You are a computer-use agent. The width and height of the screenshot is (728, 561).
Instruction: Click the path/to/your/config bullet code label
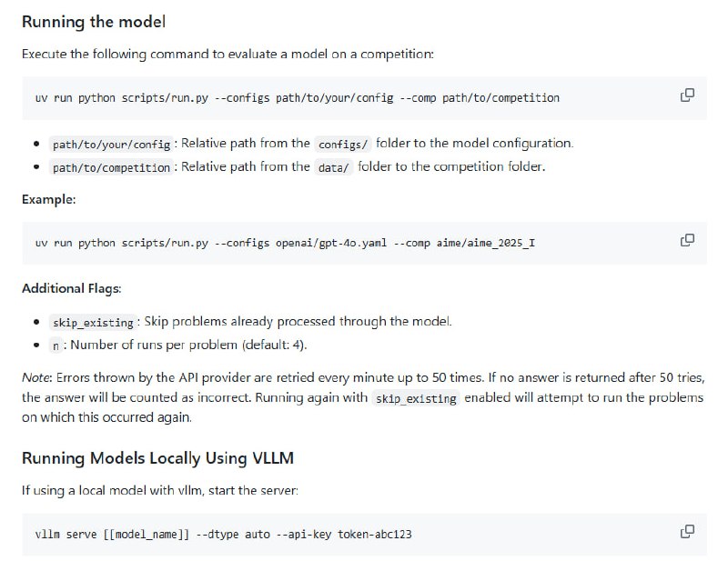[x=112, y=145]
